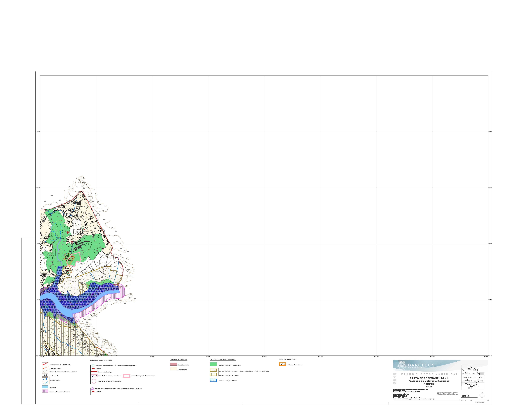Click the Bens Imóveis Inventariados legend heading
The height and width of the screenshot is (420, 510).
[101, 360]
